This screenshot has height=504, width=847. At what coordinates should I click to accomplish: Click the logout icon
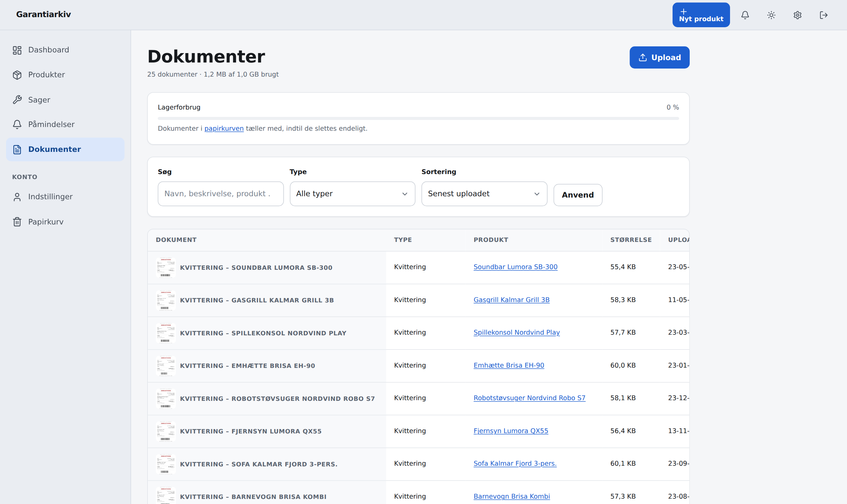[823, 15]
